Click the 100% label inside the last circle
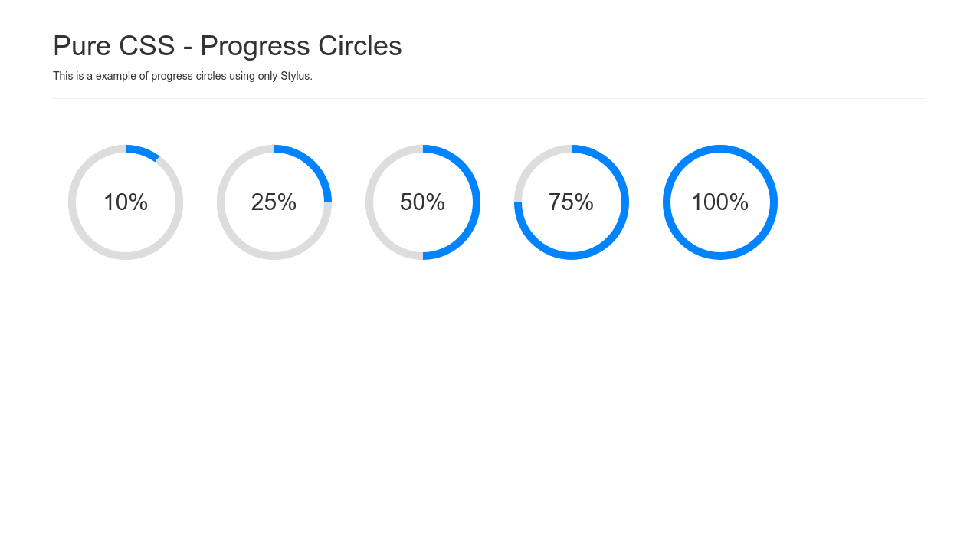This screenshot has height=552, width=980. click(x=719, y=202)
